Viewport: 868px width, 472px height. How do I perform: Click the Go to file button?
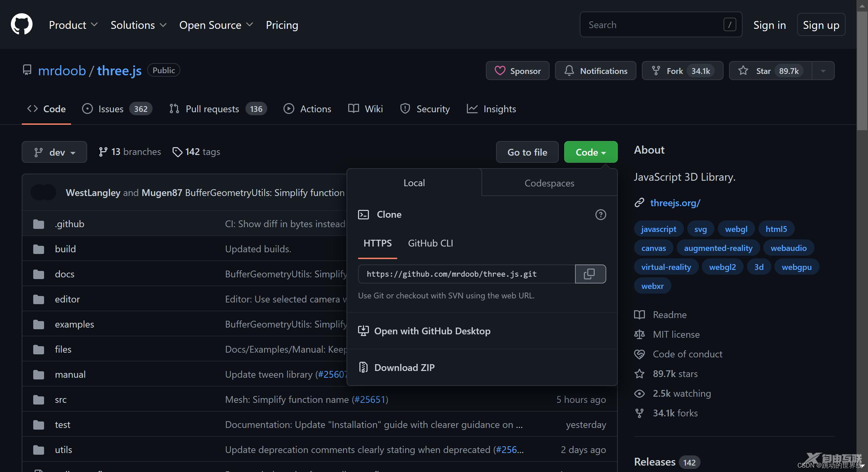pyautogui.click(x=527, y=152)
